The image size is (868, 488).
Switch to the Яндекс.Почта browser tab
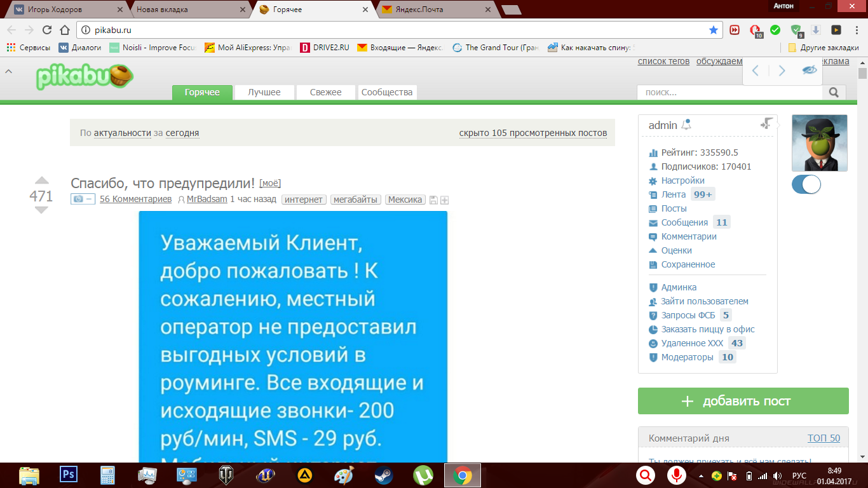click(x=435, y=10)
